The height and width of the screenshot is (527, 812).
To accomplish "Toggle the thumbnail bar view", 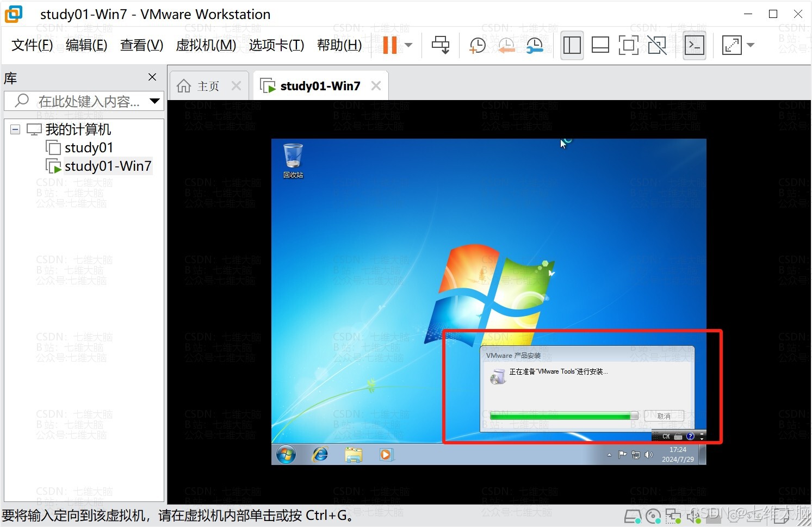I will click(600, 45).
